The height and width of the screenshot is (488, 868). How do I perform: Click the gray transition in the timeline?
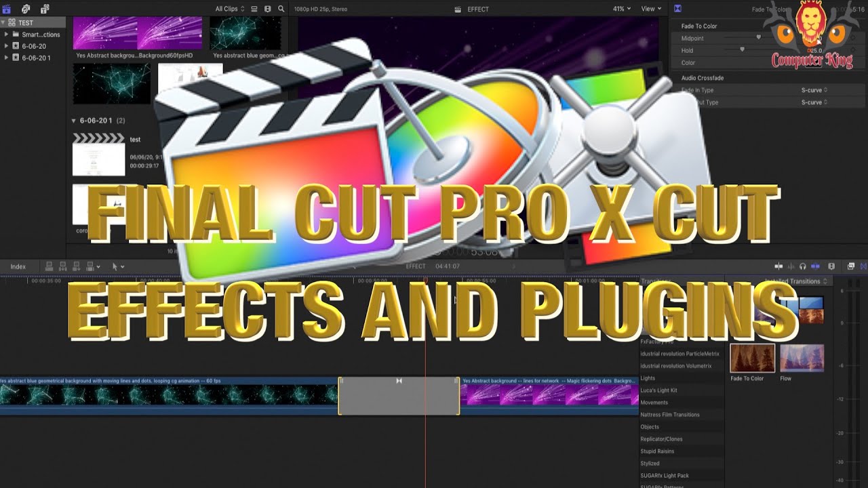pos(399,396)
